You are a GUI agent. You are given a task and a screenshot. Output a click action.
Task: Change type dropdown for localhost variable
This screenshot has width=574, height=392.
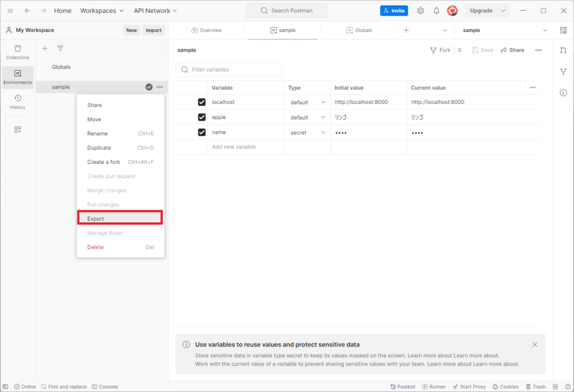[308, 102]
